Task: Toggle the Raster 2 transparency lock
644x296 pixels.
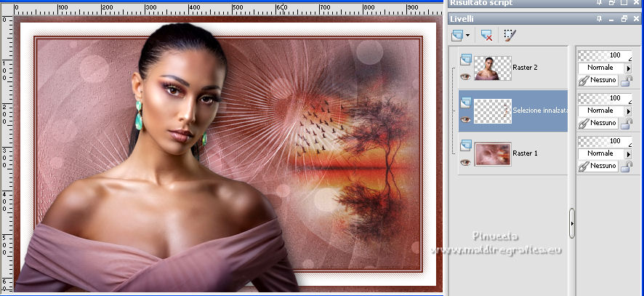Action: point(627,81)
